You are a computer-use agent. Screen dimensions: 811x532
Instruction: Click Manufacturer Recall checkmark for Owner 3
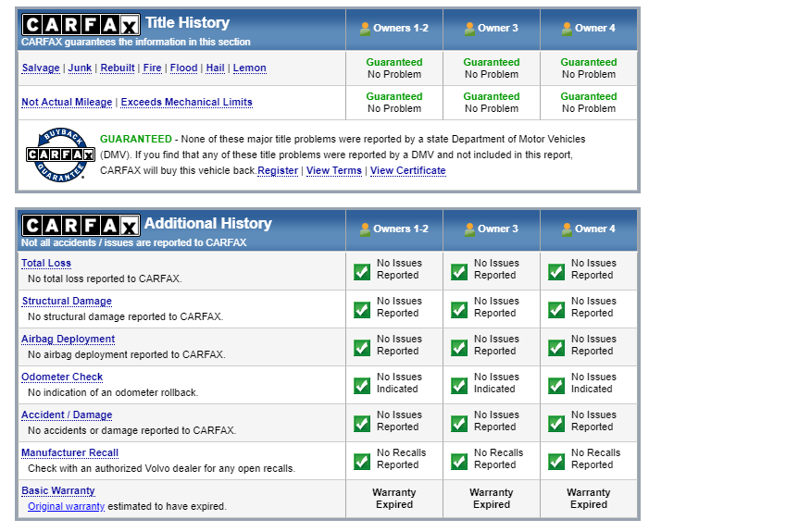point(459,461)
